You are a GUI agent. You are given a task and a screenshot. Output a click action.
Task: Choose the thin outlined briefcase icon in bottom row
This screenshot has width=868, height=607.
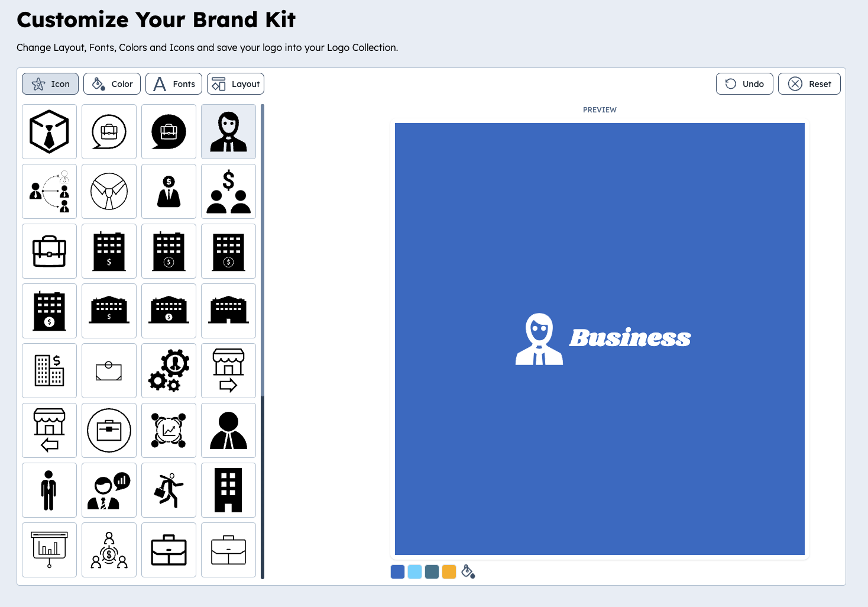point(228,550)
